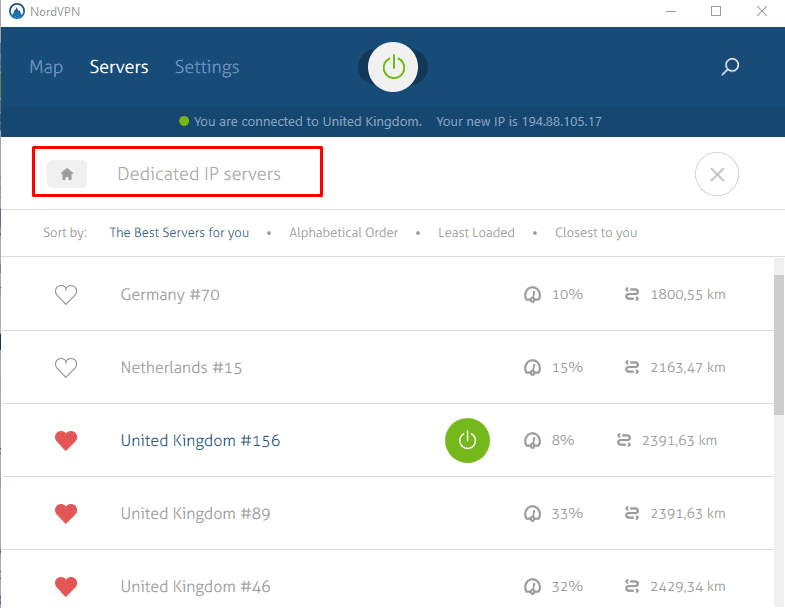
Task: Sort servers by Closest to you
Action: (x=596, y=233)
